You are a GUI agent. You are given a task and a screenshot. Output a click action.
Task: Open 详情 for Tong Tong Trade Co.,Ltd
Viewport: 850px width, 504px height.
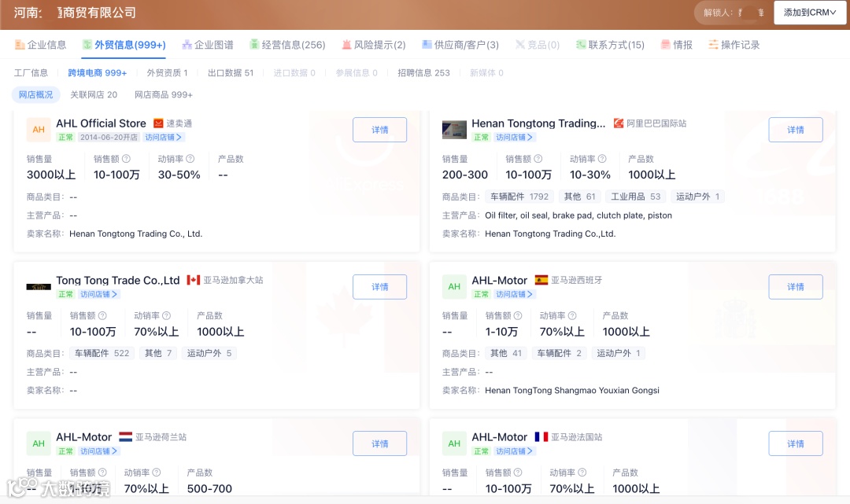pyautogui.click(x=379, y=287)
